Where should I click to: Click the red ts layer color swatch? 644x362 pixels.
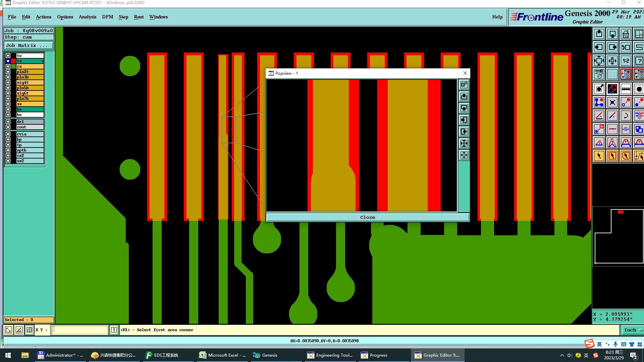coord(13,61)
